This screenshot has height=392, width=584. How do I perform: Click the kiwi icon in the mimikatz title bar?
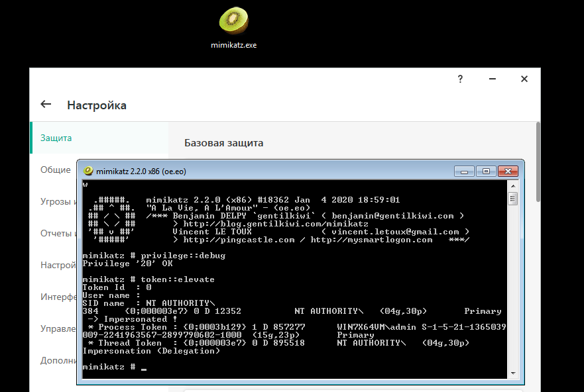(88, 171)
